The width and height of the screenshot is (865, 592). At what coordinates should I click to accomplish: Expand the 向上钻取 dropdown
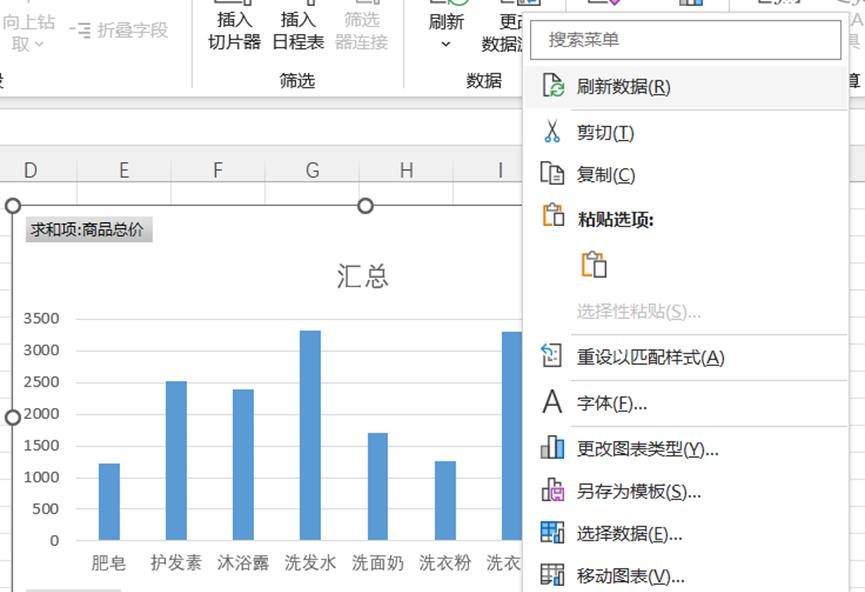pos(38,44)
